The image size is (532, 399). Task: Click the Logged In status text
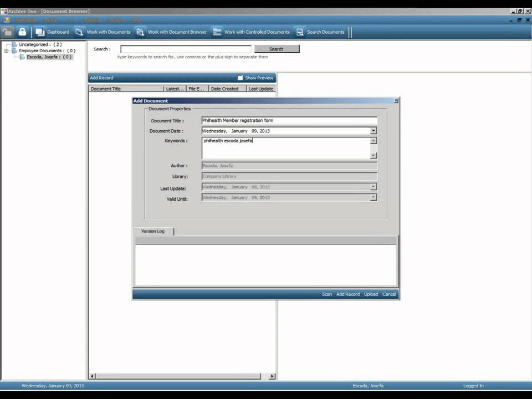pyautogui.click(x=473, y=386)
